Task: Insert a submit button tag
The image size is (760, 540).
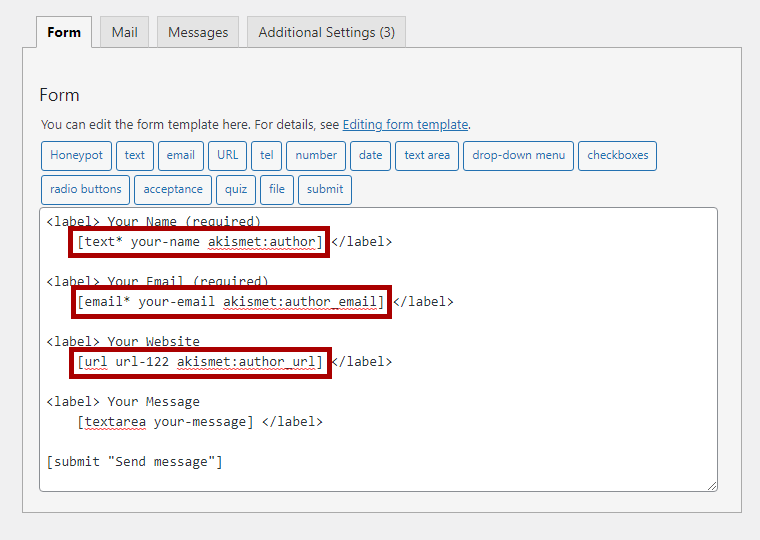Action: (325, 190)
